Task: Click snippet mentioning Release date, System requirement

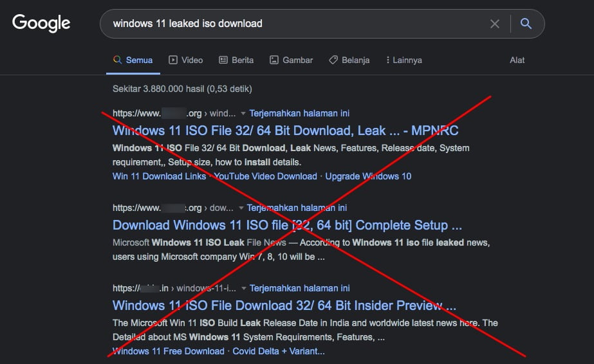Action: click(291, 155)
